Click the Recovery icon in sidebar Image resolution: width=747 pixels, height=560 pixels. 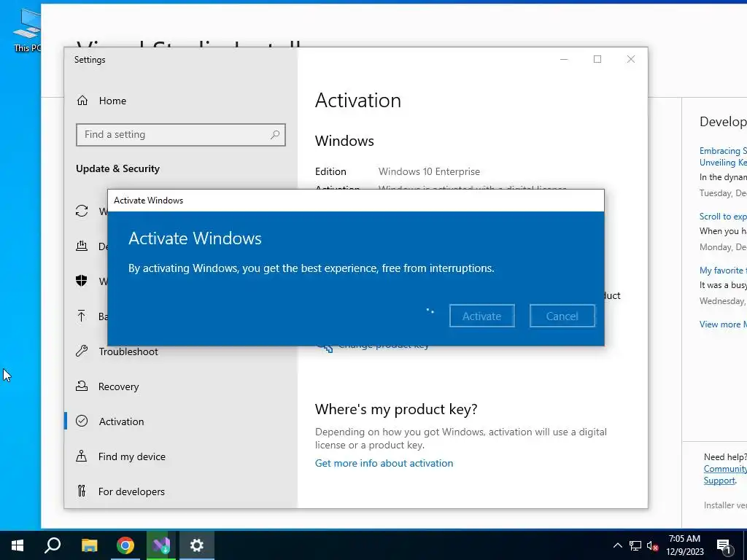tap(82, 386)
